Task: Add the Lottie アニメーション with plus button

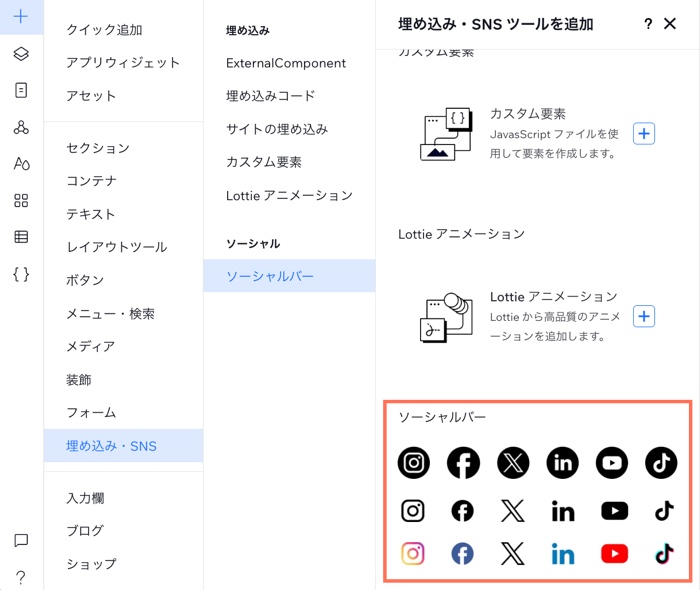Action: click(644, 316)
